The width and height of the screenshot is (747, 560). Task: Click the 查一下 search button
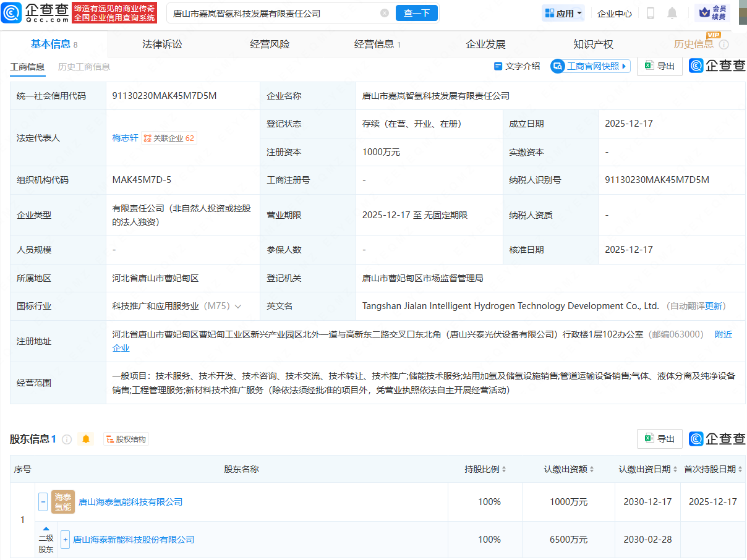coord(416,13)
